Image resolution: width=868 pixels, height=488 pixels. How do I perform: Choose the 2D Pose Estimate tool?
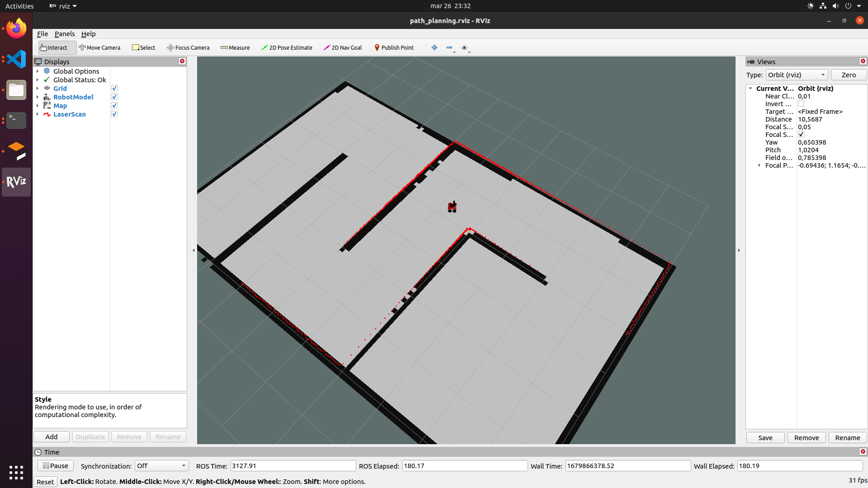click(x=287, y=47)
